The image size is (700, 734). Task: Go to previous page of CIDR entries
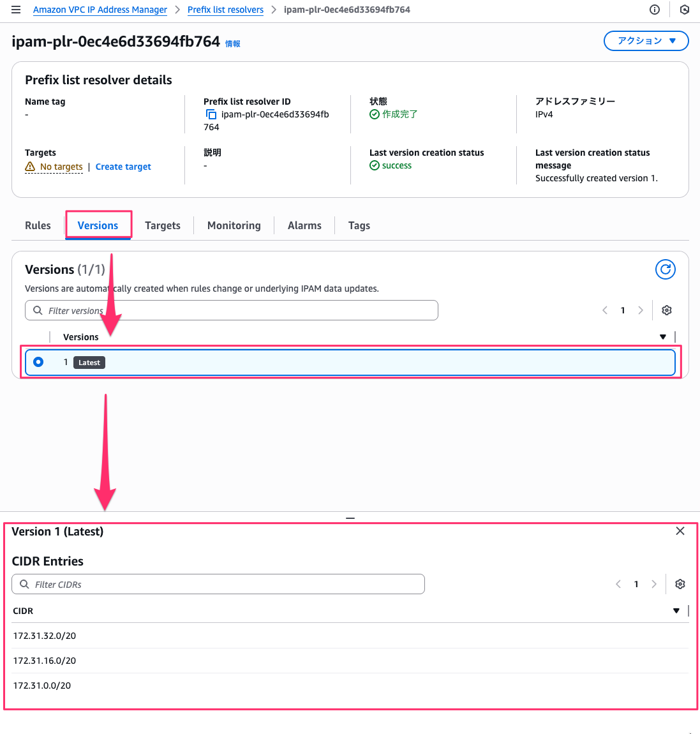click(x=618, y=584)
